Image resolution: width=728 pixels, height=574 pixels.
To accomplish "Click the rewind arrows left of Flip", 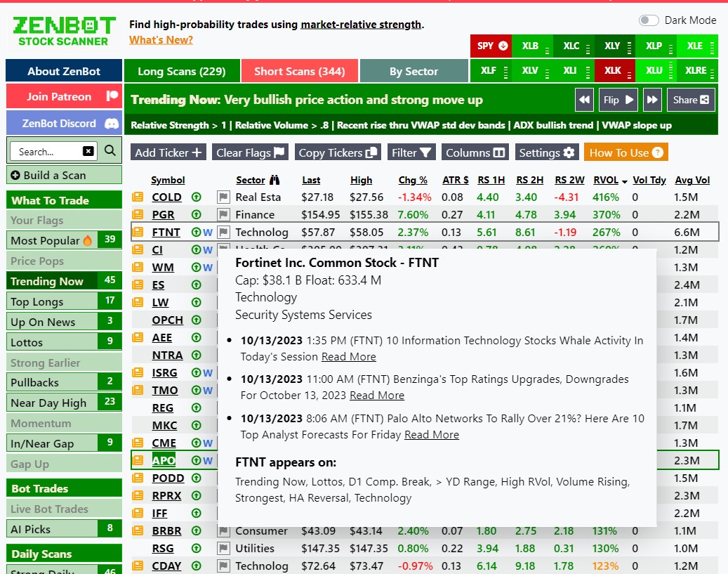I will pos(584,100).
